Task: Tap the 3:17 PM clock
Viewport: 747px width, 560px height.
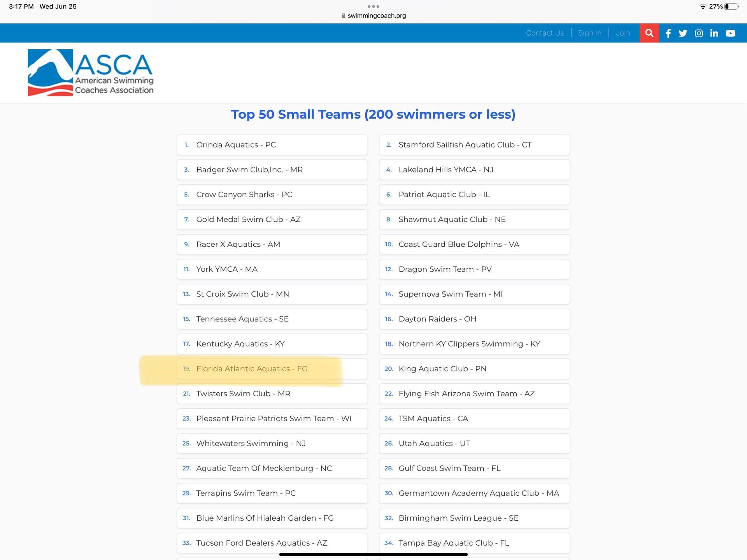Action: tap(21, 7)
